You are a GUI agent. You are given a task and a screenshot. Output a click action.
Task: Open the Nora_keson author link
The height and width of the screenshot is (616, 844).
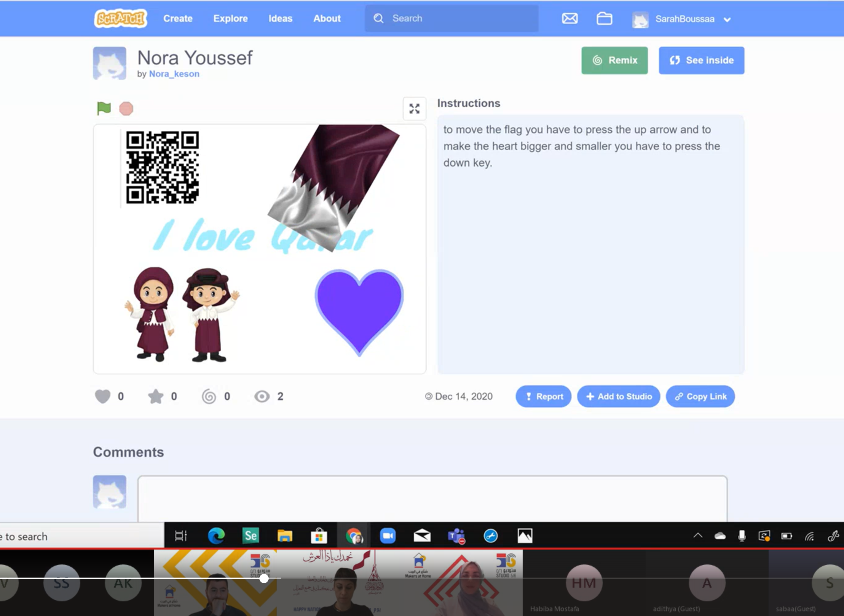click(x=174, y=74)
